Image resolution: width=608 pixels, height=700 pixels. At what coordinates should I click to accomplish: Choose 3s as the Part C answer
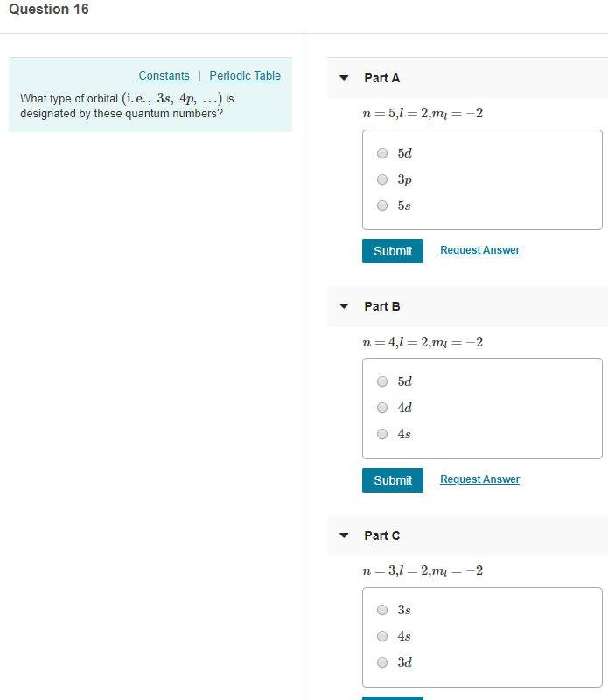pos(382,610)
